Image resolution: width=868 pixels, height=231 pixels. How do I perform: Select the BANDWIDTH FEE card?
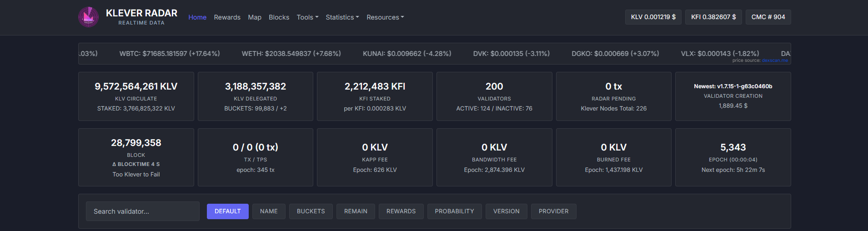click(x=494, y=157)
